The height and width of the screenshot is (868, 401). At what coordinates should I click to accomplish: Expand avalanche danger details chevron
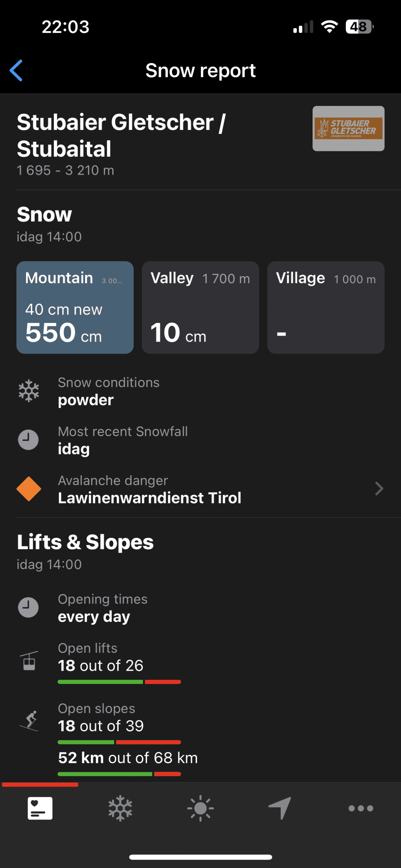point(379,489)
